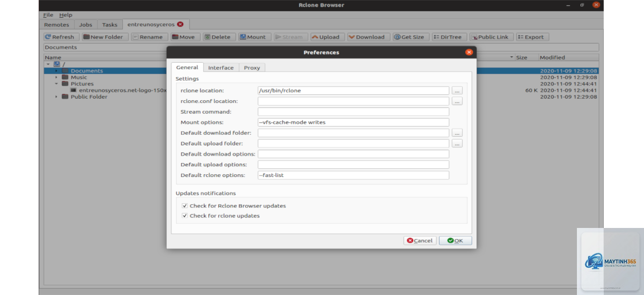Browse for default upload folder
The image size is (644, 295).
pos(457,143)
